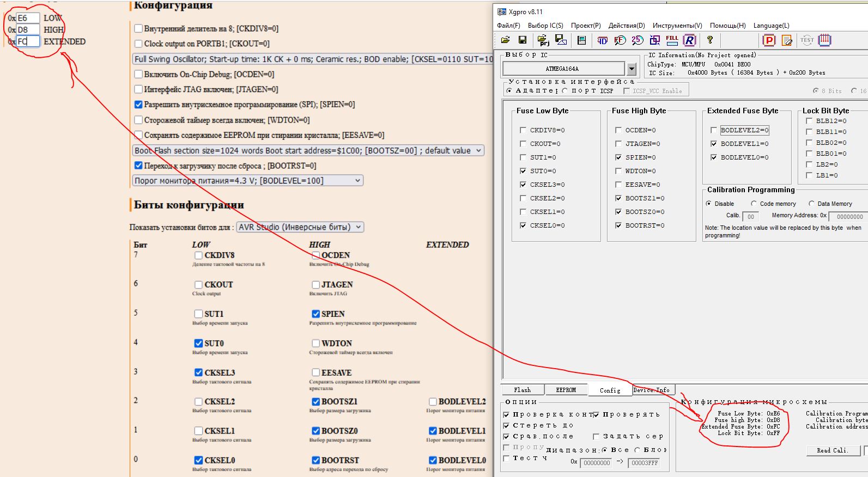Viewport: 868px width, 477px height.
Task: Expand the Boot Flash section size dropdown
Action: (308, 150)
